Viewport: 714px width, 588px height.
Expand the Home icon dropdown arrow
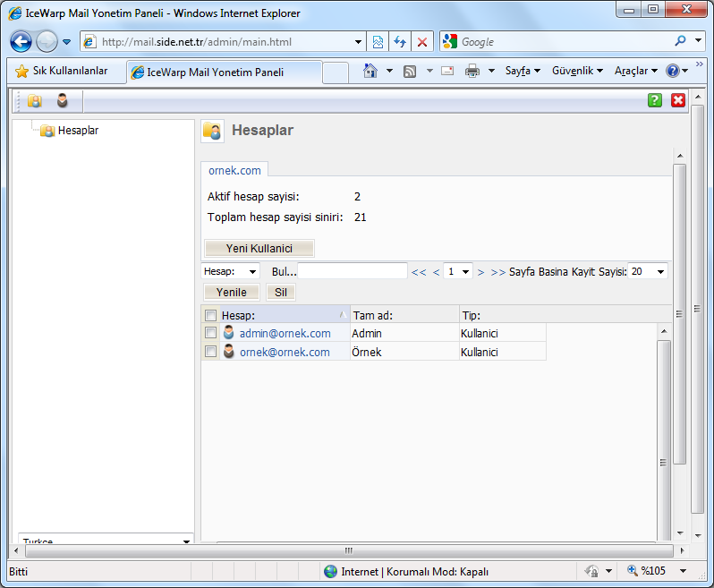(x=389, y=71)
